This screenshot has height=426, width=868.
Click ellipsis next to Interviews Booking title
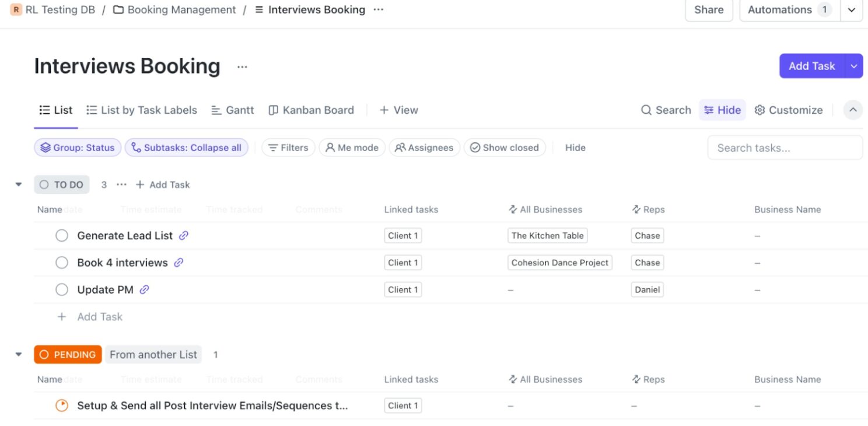242,67
